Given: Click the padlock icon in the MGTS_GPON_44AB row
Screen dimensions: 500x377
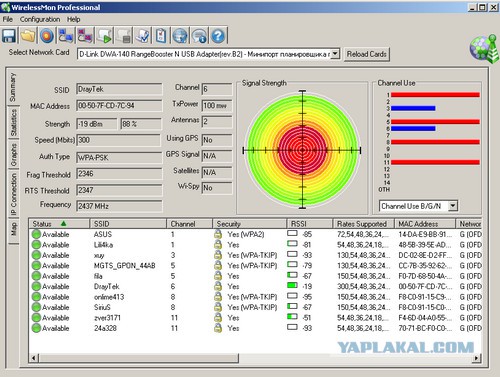Looking at the screenshot, I should click(x=218, y=265).
